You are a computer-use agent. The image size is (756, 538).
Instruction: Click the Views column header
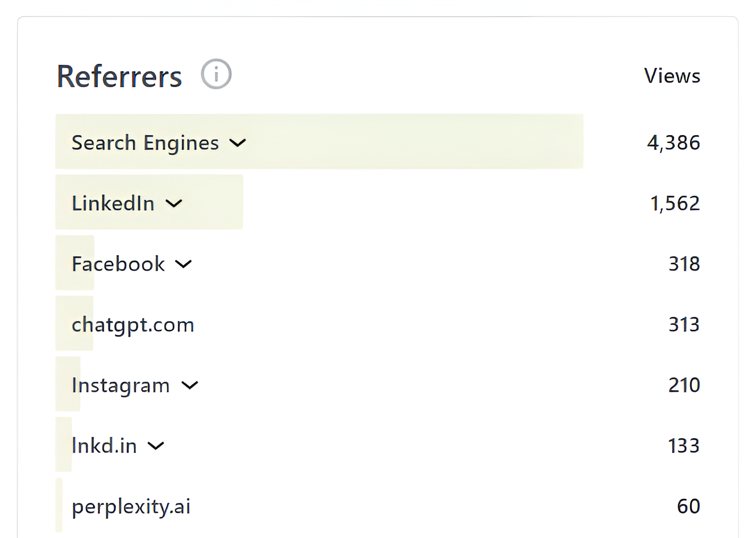[x=672, y=76]
